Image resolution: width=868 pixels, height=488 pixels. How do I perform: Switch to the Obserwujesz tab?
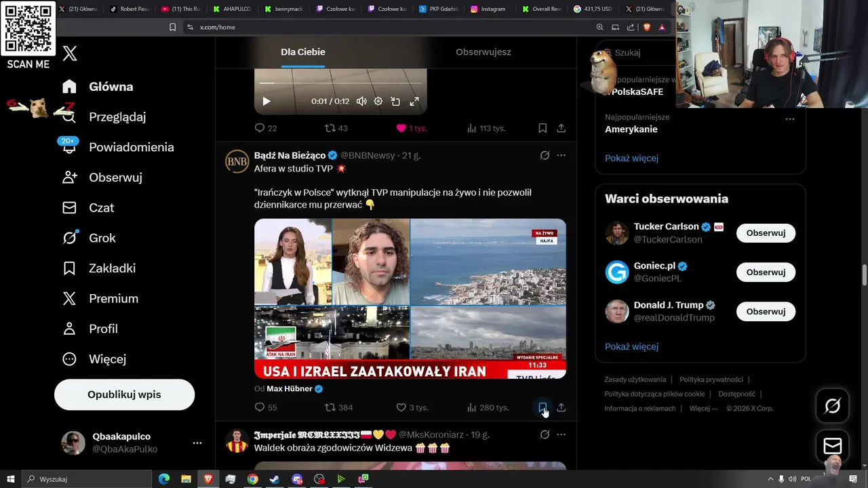pos(484,52)
